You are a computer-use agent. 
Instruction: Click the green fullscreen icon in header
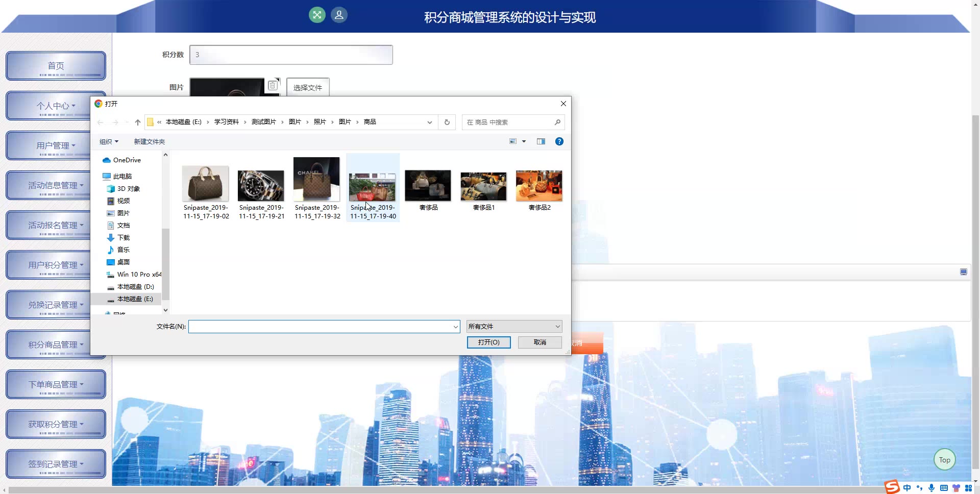click(317, 15)
